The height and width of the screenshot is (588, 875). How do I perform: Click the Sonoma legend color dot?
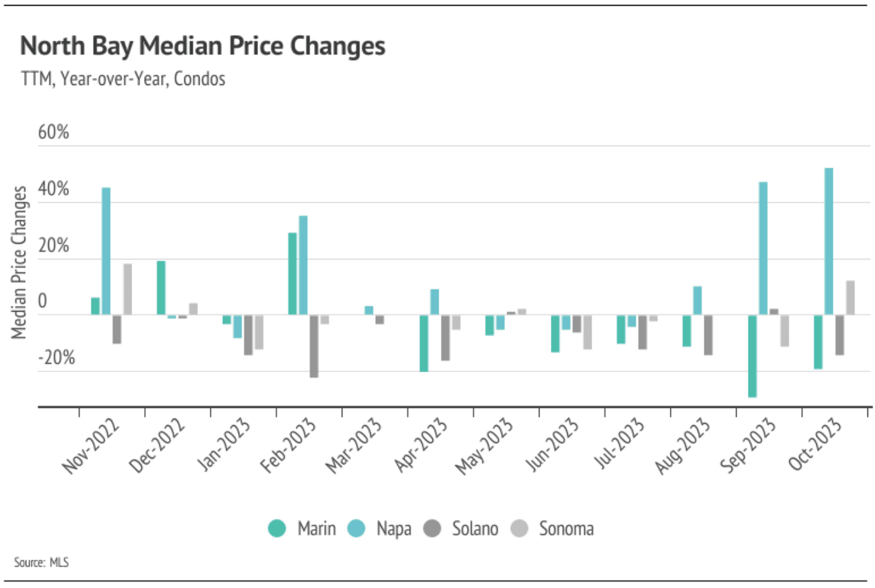pos(519,528)
